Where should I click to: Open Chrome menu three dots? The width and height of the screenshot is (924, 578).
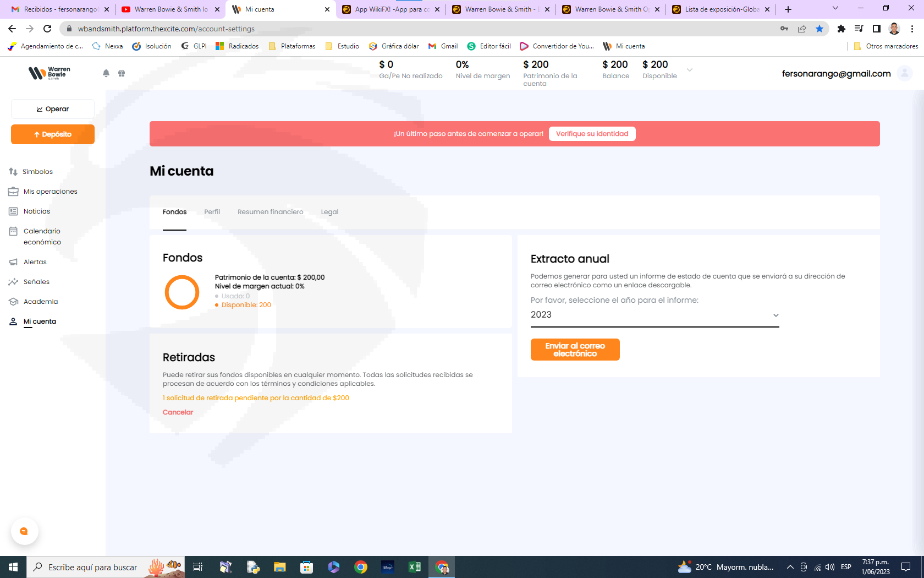912,29
